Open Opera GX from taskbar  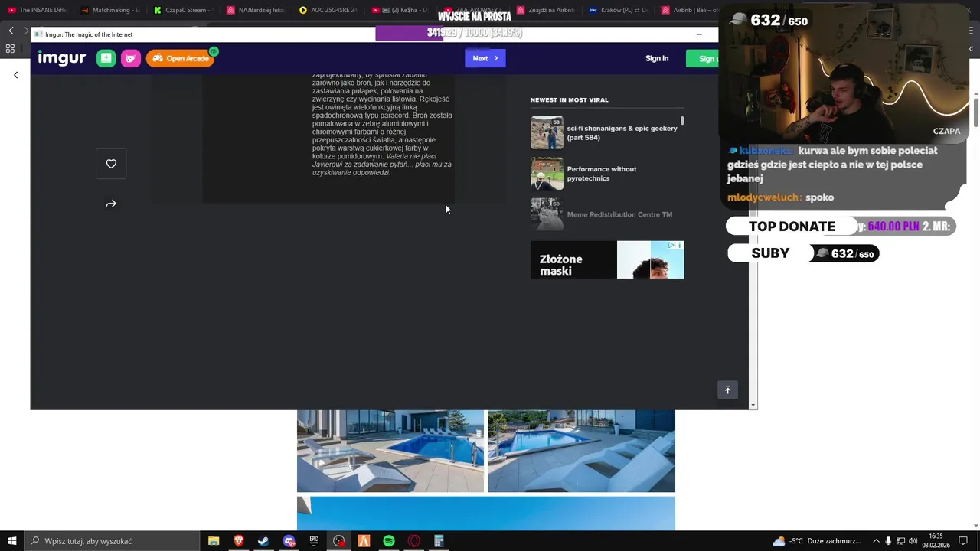[x=414, y=541]
